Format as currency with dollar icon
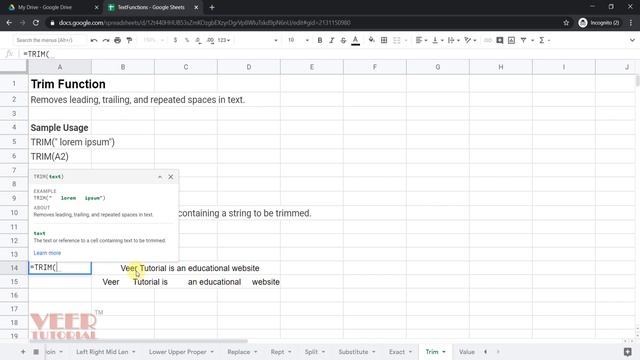 (x=175, y=40)
